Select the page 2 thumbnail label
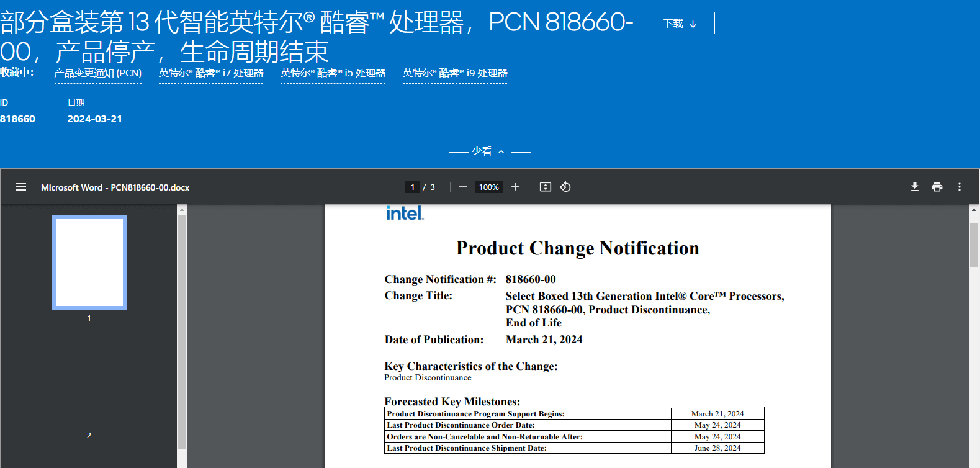This screenshot has height=468, width=980. (x=89, y=435)
